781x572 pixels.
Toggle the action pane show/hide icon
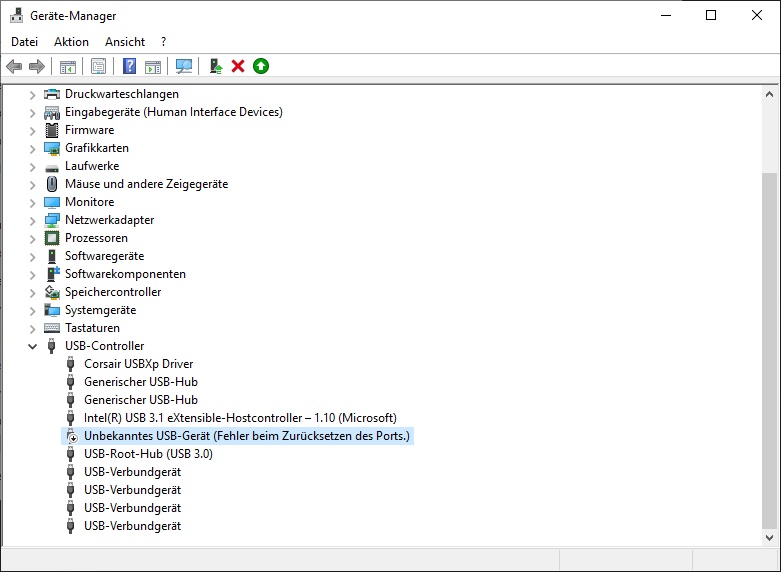(153, 66)
